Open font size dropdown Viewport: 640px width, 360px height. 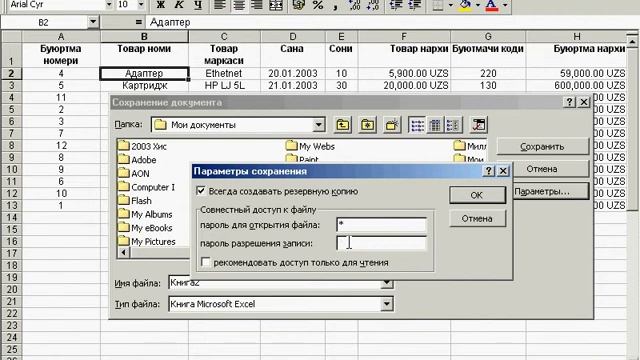pyautogui.click(x=141, y=5)
